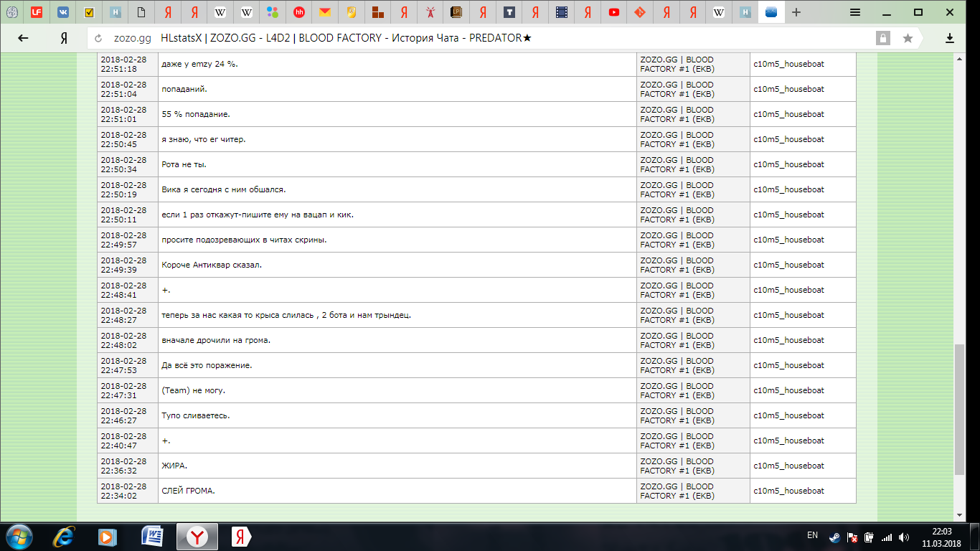Image resolution: width=980 pixels, height=551 pixels.
Task: Launch Internet Explorer from taskbar
Action: tap(65, 536)
